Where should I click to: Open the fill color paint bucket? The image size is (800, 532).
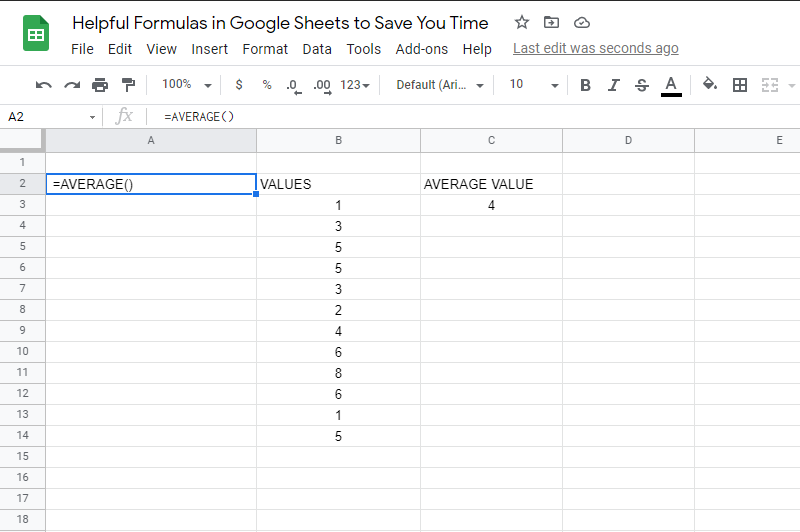710,84
